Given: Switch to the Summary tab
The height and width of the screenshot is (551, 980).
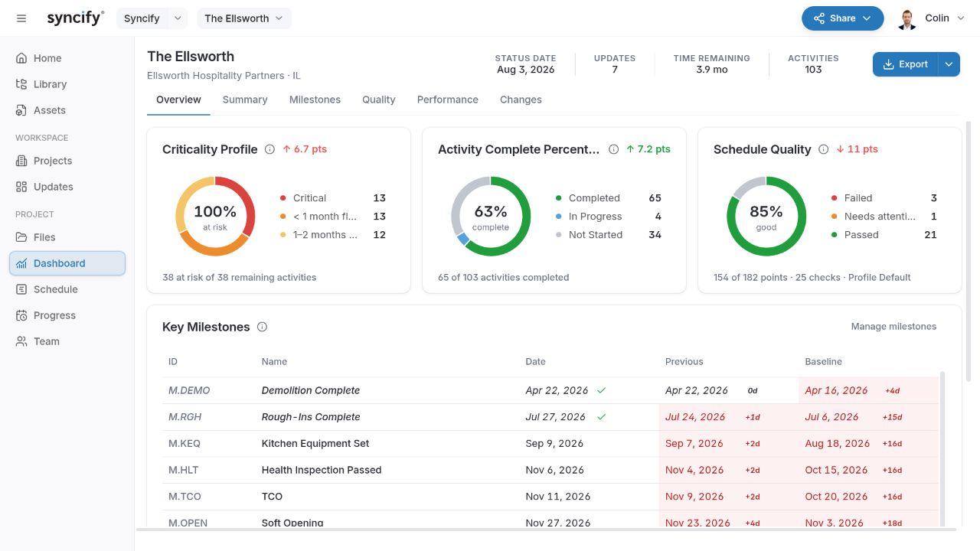Looking at the screenshot, I should (245, 99).
